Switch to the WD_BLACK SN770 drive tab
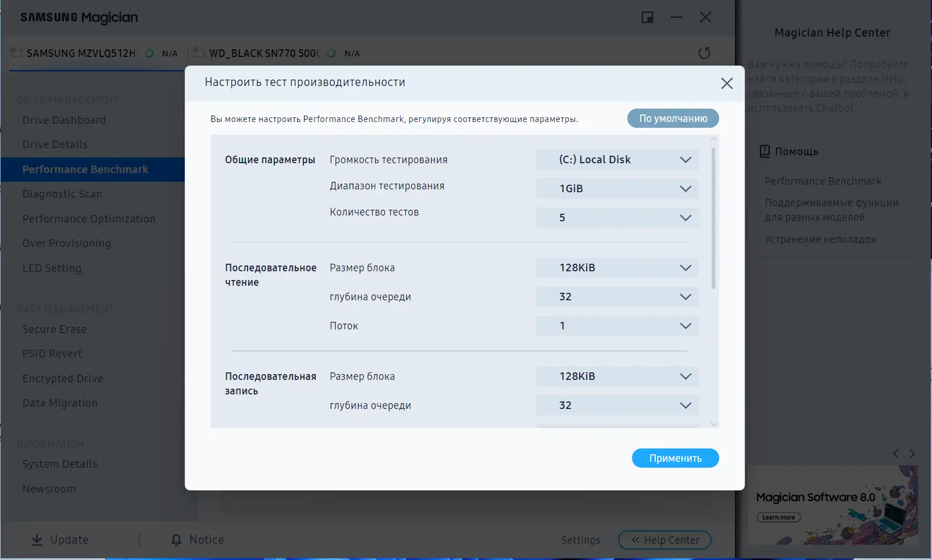932x560 pixels. point(264,53)
